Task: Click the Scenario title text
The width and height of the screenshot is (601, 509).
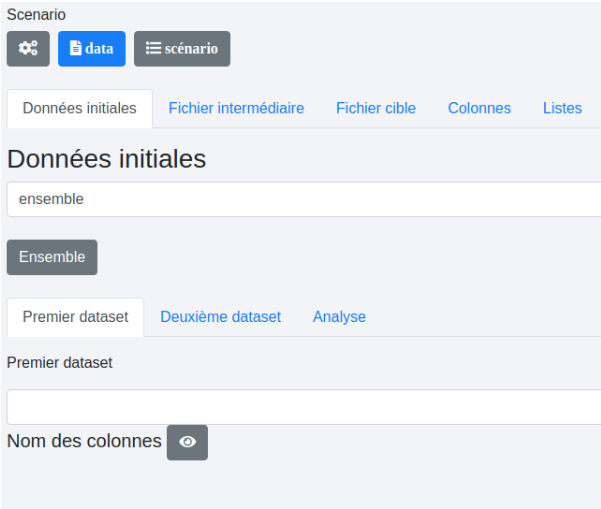Action: tap(36, 15)
